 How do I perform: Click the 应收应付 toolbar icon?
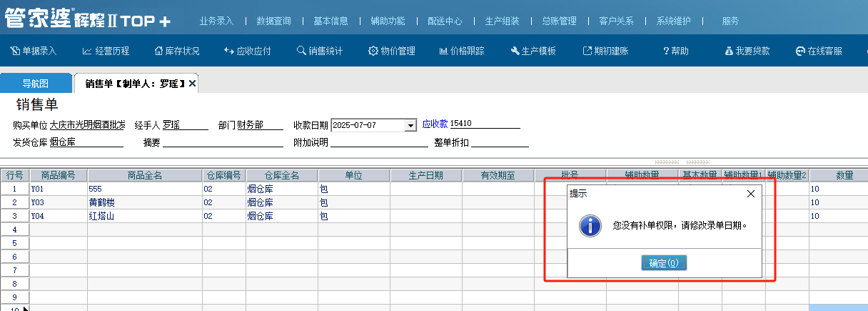coord(229,51)
